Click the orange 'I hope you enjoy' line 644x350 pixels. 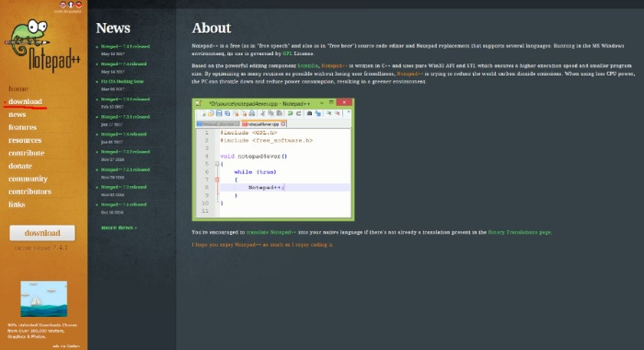coord(262,245)
